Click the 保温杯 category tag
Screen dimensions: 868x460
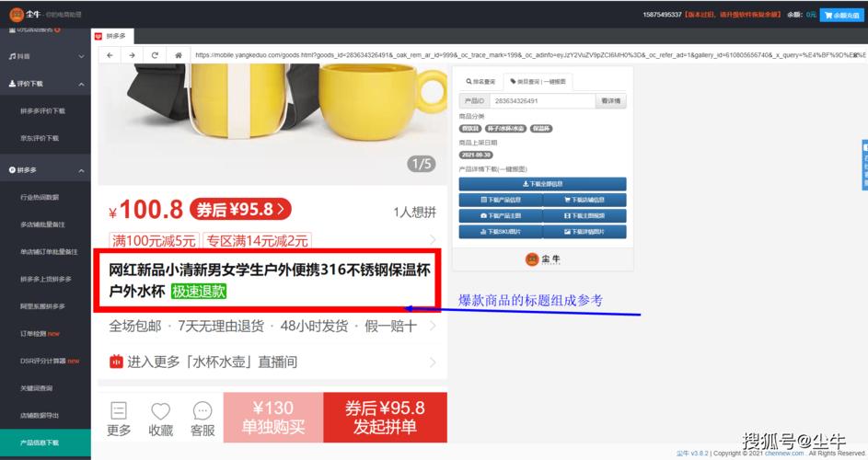pyautogui.click(x=541, y=129)
